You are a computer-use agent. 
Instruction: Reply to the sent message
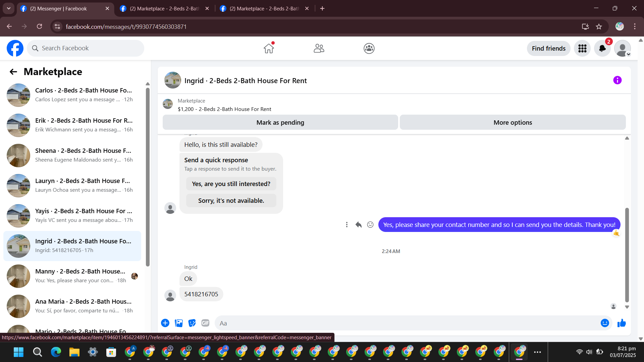[359, 225]
